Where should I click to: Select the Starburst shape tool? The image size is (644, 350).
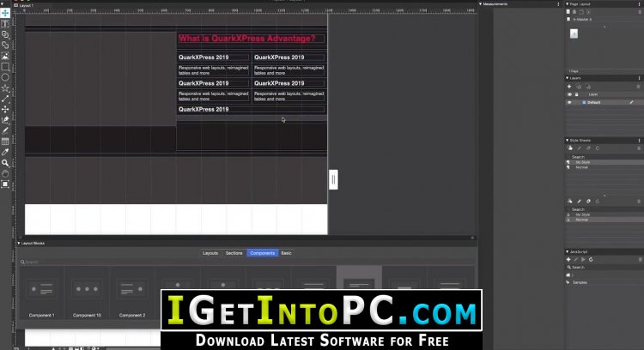pos(5,87)
